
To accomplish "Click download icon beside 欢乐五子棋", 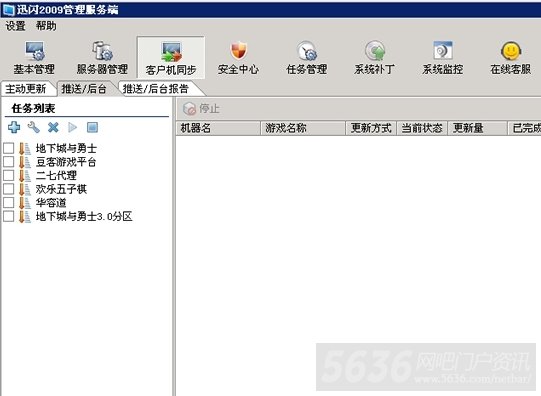I will pos(24,189).
